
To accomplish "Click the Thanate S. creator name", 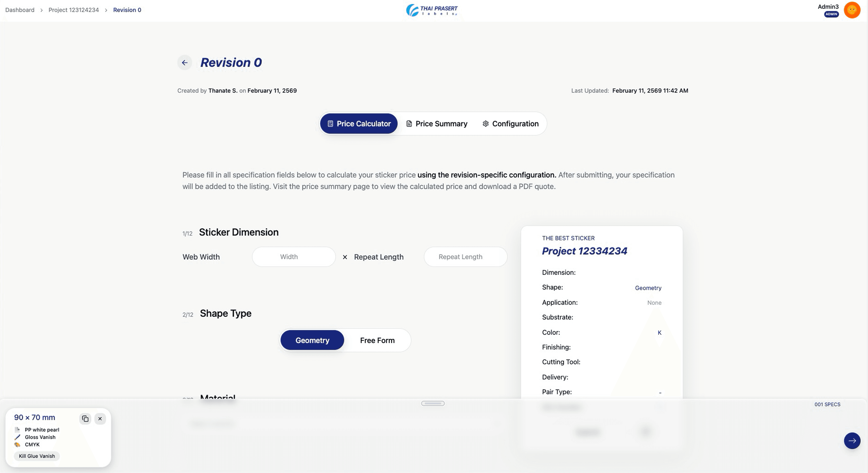I will (223, 91).
